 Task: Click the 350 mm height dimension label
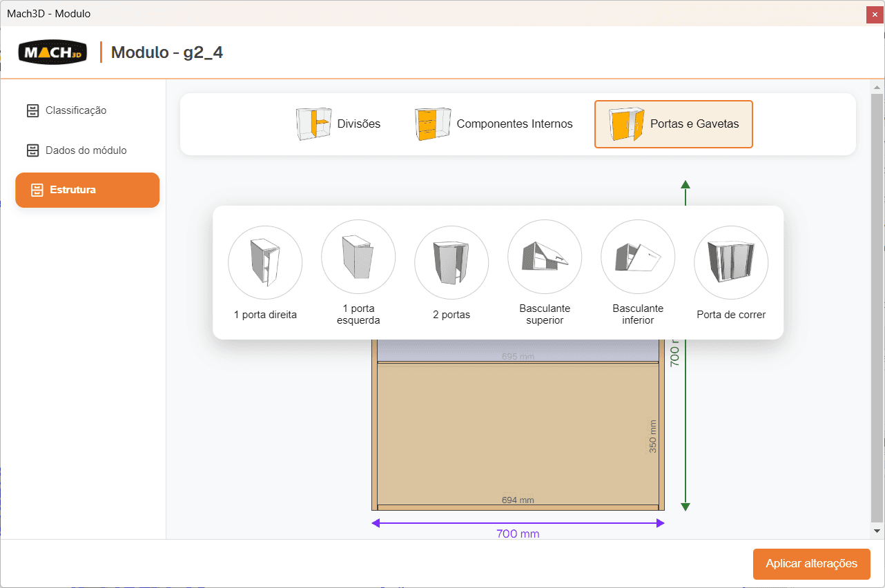click(x=653, y=436)
